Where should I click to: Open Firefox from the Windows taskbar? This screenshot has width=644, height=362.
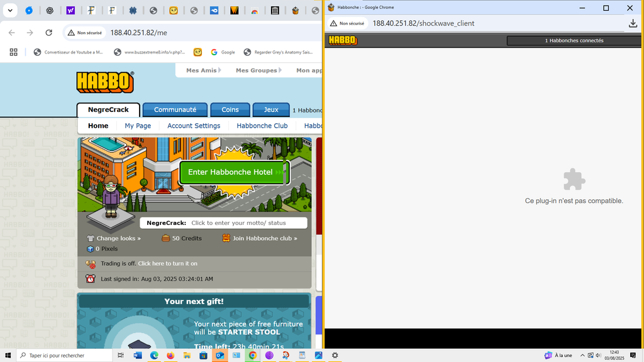tap(170, 355)
